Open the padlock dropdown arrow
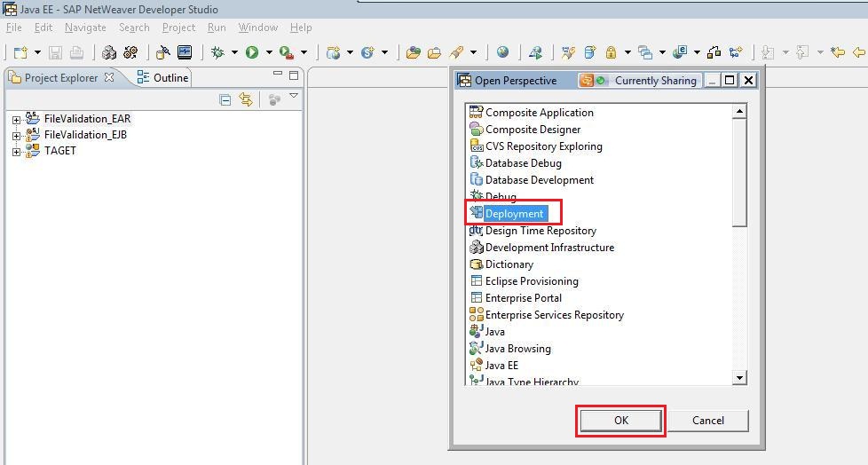The height and width of the screenshot is (465, 868). tap(627, 52)
